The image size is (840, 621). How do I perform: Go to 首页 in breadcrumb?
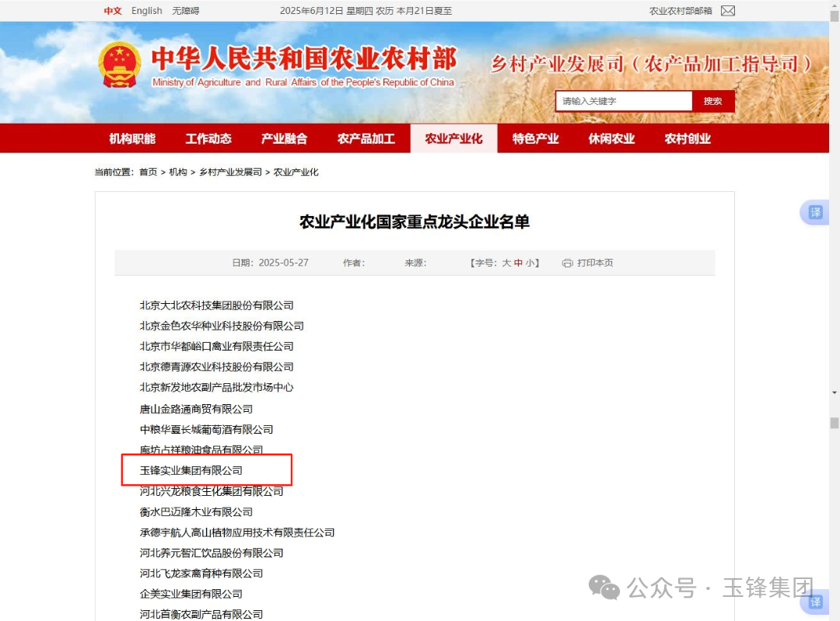pos(149,172)
